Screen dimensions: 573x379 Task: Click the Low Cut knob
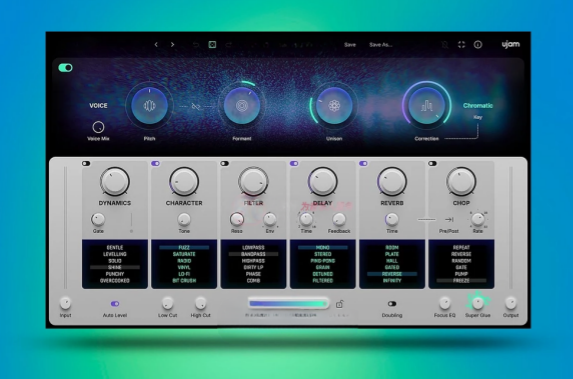pyautogui.click(x=167, y=303)
